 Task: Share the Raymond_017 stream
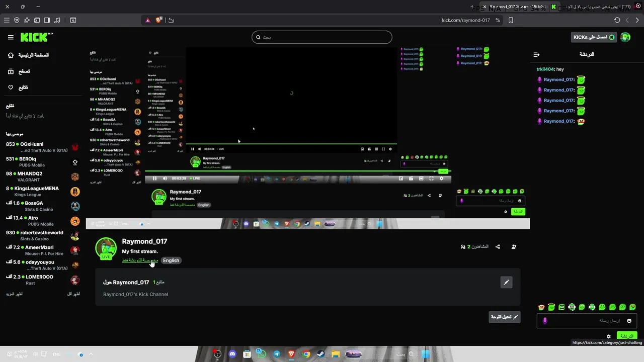498,246
